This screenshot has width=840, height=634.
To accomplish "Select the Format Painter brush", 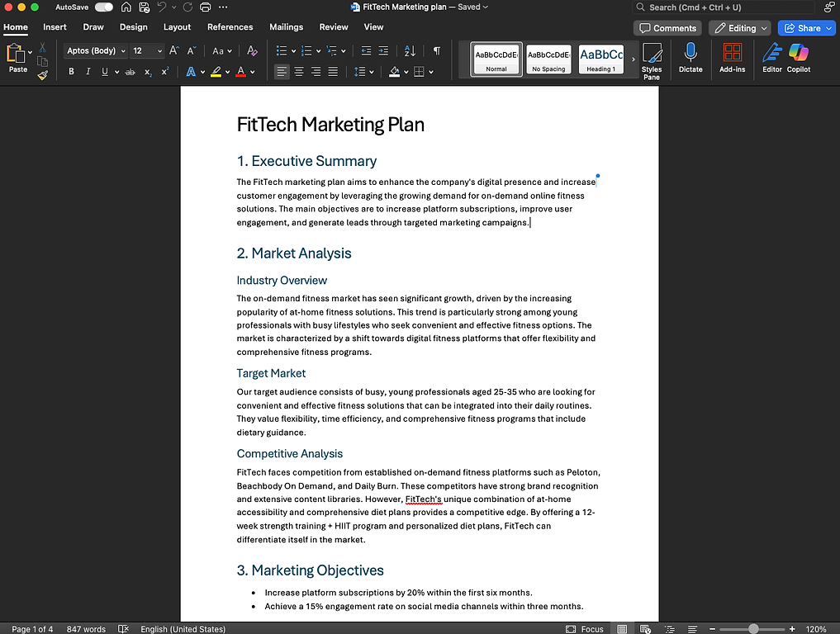I will coord(42,75).
